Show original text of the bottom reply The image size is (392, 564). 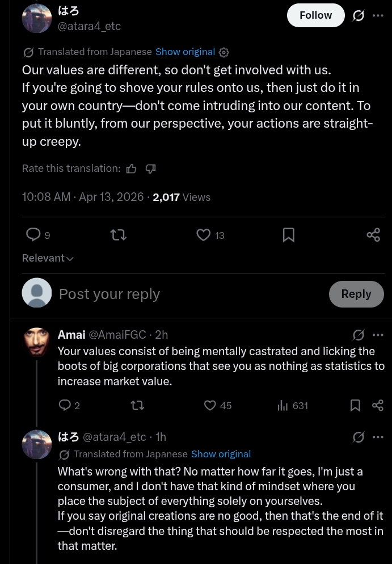221,454
